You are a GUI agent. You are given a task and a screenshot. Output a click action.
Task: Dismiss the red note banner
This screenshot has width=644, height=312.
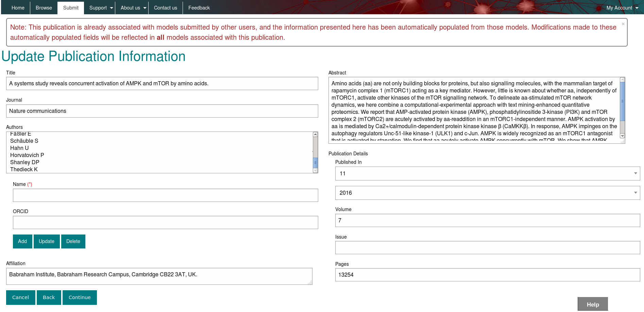coord(623,24)
